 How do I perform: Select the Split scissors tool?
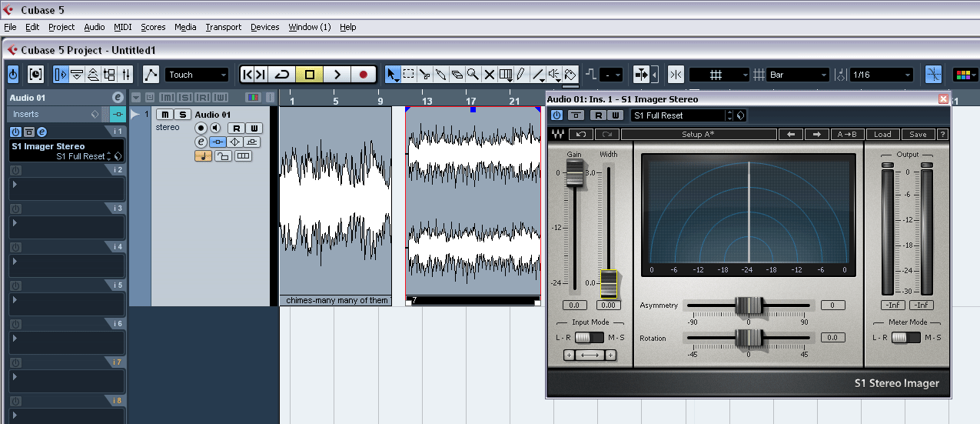click(x=424, y=75)
